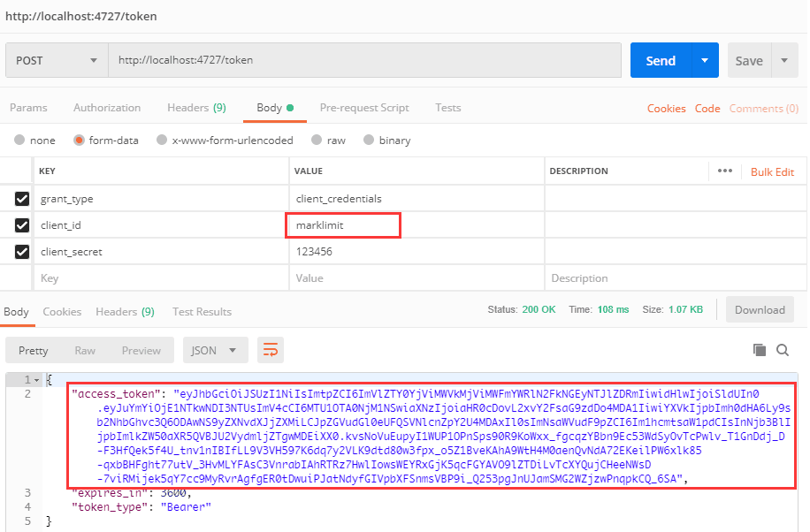
Task: Click the 123456 value cell
Action: (416, 252)
